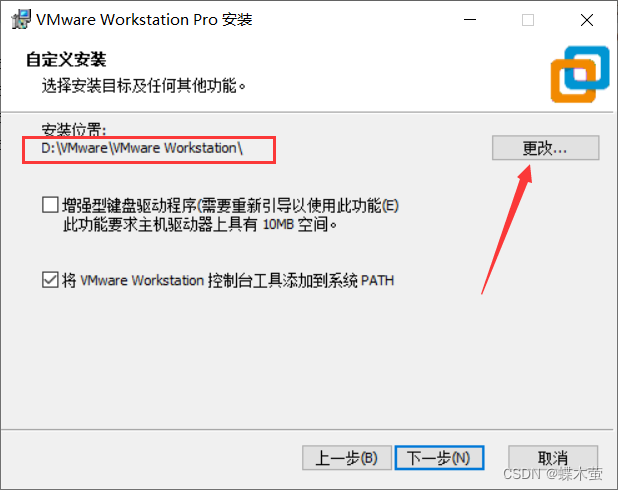Go back with 上一步(B) button
This screenshot has height=490, width=618.
[x=347, y=458]
